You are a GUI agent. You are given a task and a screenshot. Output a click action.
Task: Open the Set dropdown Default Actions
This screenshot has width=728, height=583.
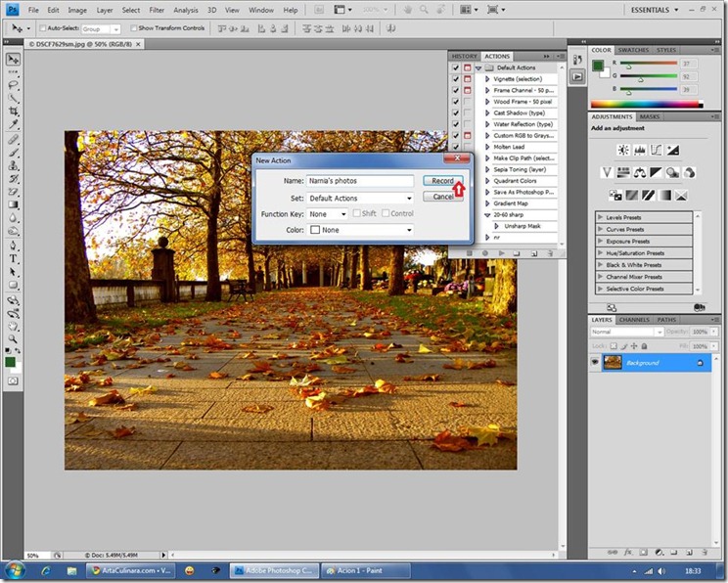click(x=360, y=199)
